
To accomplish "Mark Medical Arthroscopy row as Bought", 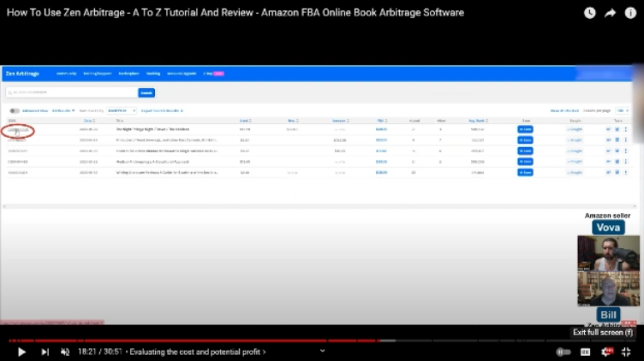I will pyautogui.click(x=575, y=162).
